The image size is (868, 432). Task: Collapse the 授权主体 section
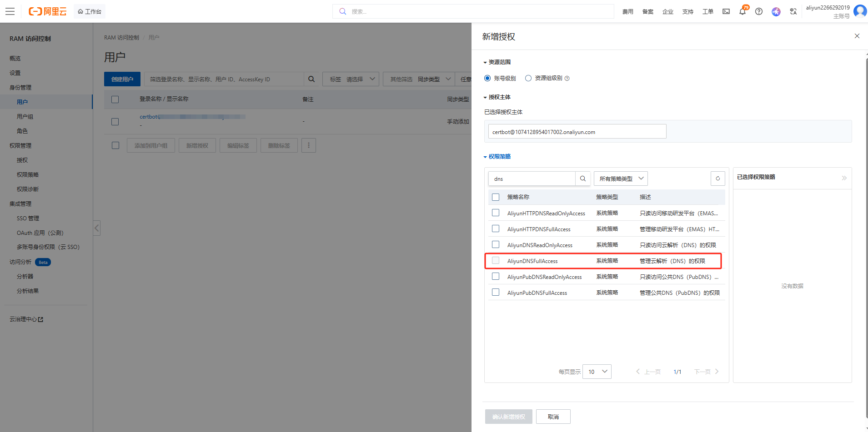click(x=497, y=97)
